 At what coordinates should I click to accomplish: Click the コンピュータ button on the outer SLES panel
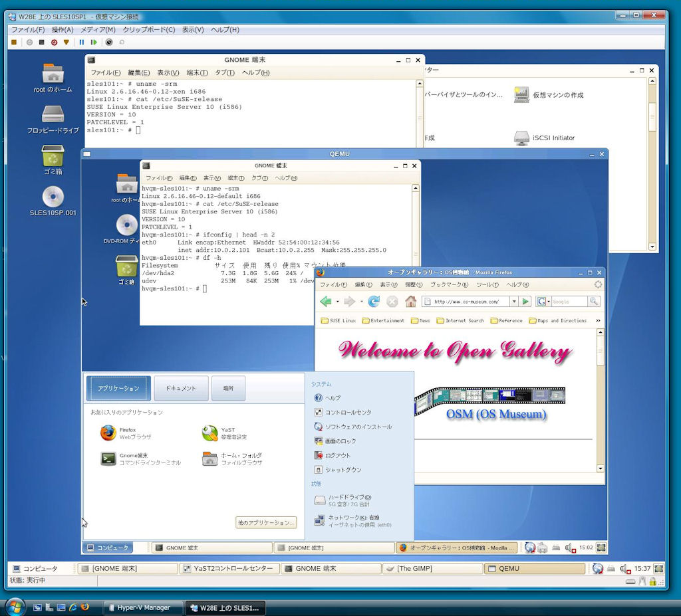[x=35, y=569]
